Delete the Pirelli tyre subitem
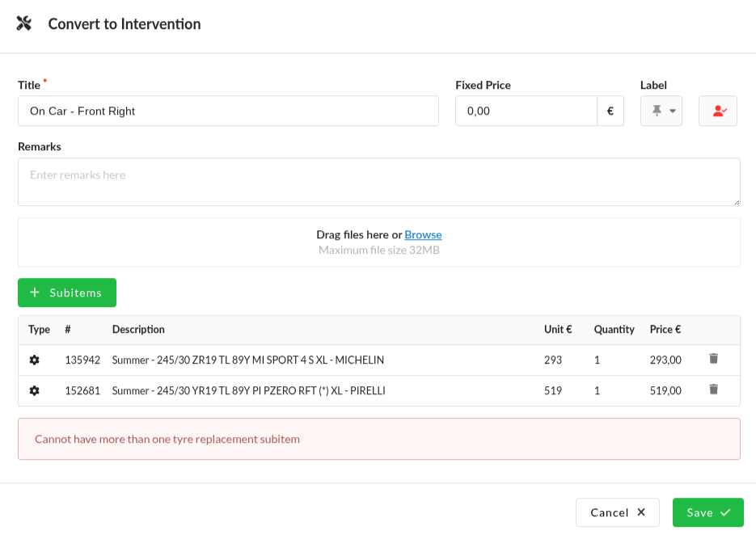The width and height of the screenshot is (756, 535). point(713,390)
